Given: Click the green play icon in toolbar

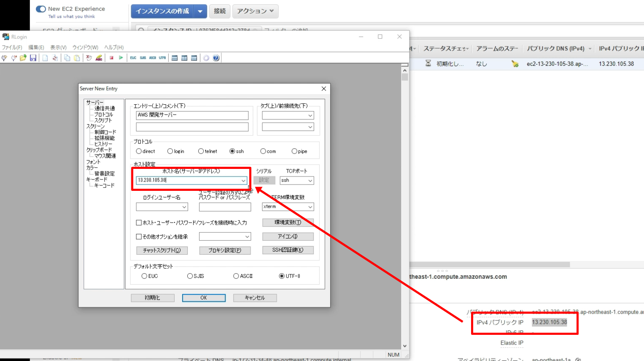Looking at the screenshot, I should [x=121, y=58].
